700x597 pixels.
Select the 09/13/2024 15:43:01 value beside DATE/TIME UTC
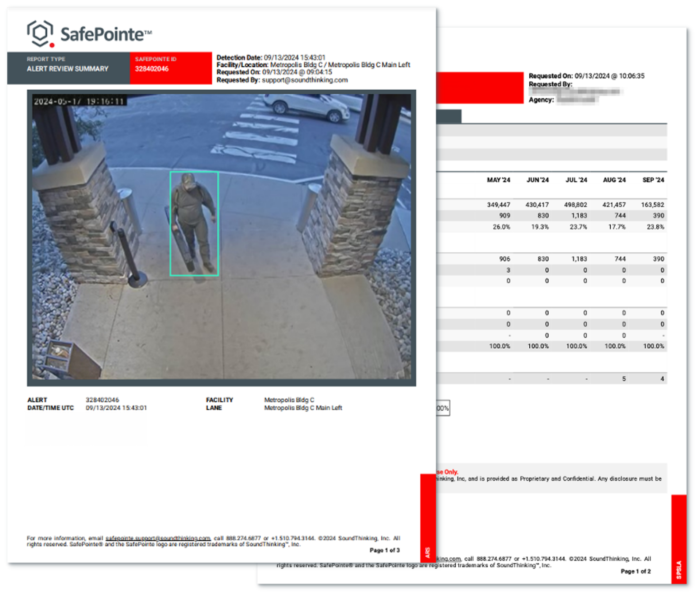pos(116,408)
